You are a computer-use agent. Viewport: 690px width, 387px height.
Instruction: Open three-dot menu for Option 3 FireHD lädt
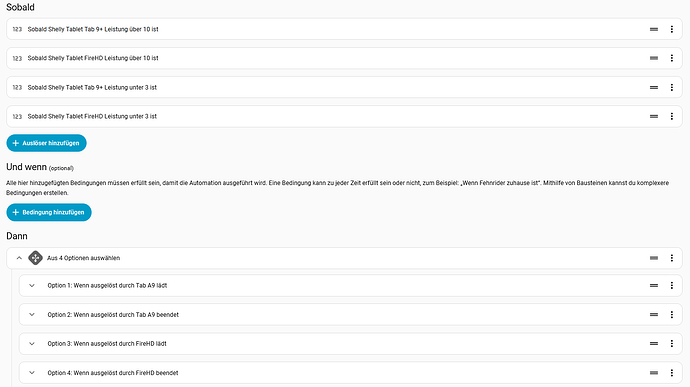(x=672, y=343)
